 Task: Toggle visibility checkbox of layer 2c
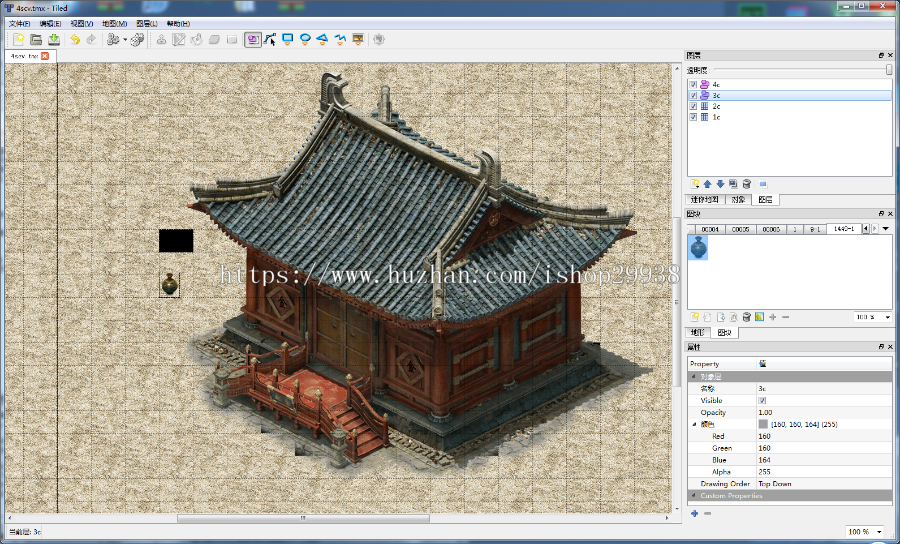[693, 106]
